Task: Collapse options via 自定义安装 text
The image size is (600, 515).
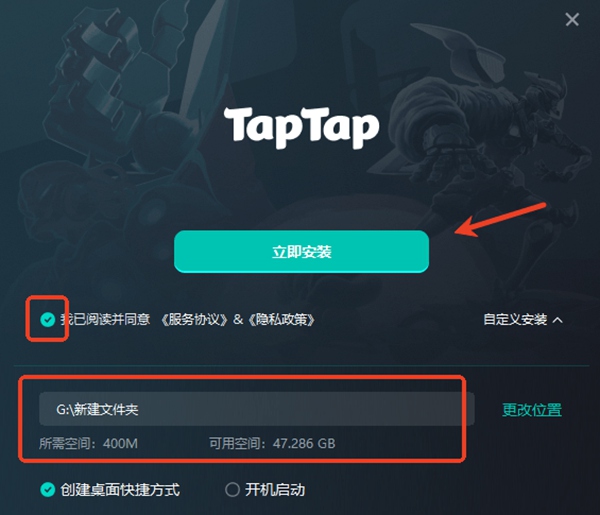Action: click(515, 319)
